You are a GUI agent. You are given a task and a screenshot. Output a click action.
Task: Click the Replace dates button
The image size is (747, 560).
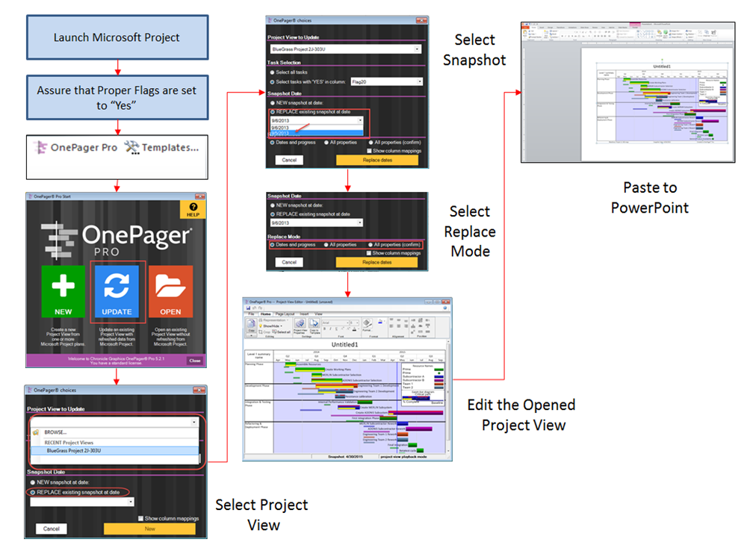coord(376,160)
